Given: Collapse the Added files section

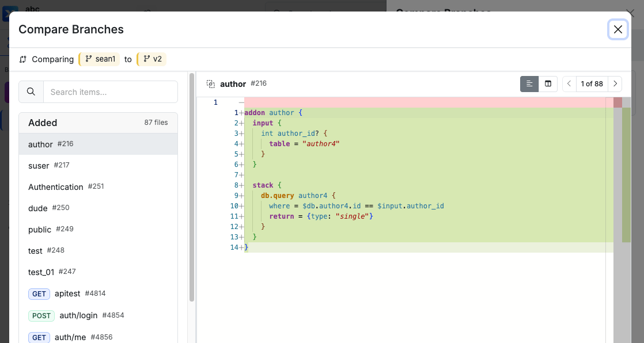Looking at the screenshot, I should pyautogui.click(x=98, y=123).
